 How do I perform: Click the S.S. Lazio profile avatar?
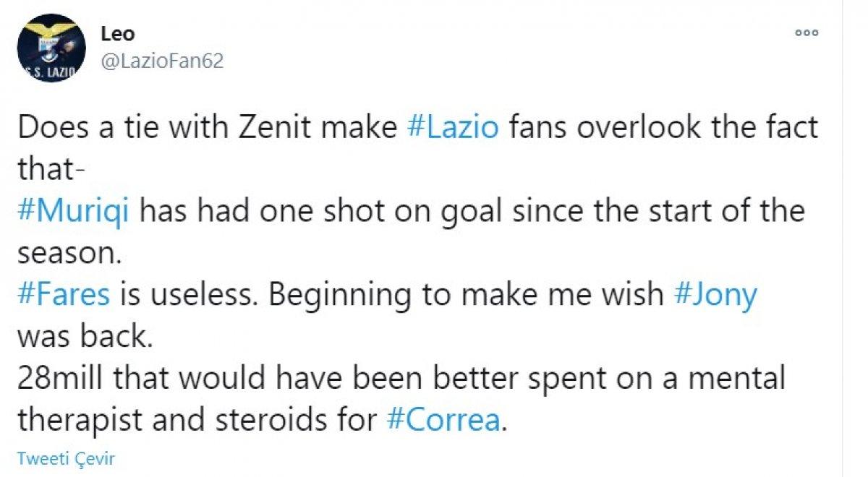[x=51, y=47]
